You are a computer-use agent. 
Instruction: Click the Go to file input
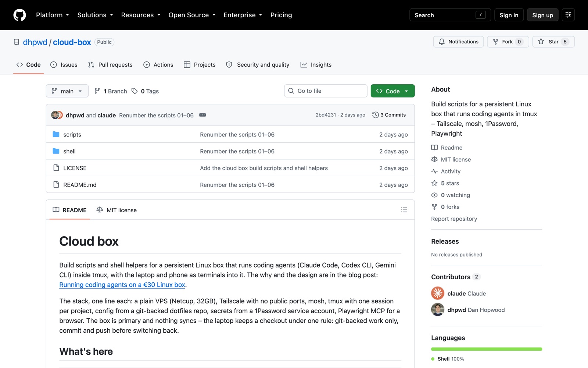[326, 91]
